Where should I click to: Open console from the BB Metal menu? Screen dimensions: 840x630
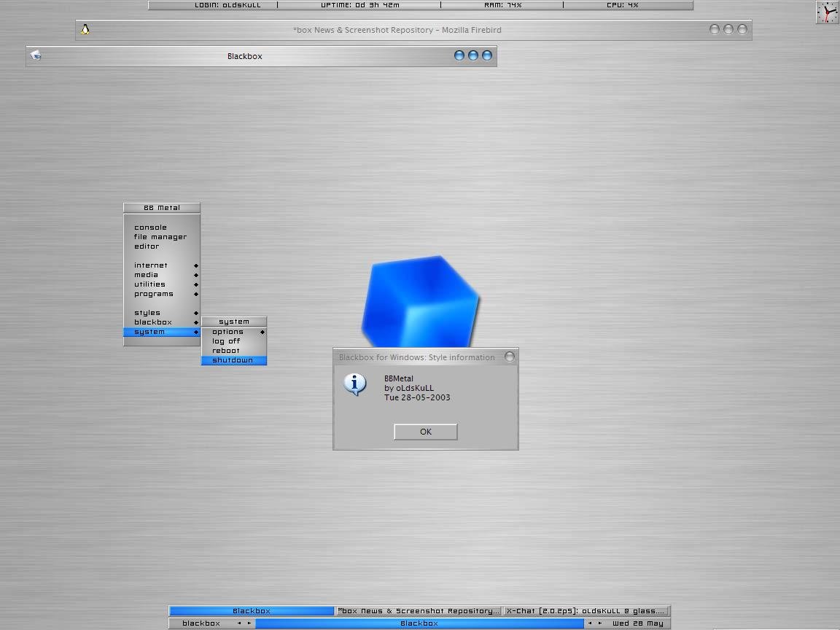coord(162,227)
